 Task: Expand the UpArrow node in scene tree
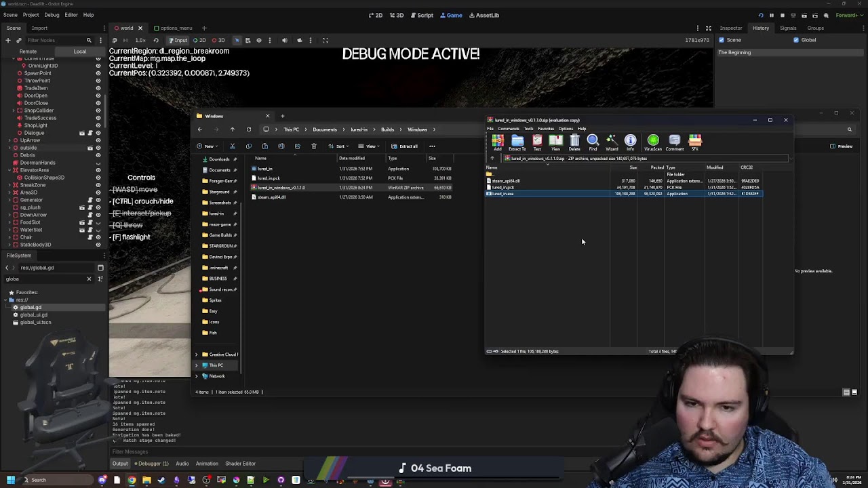(8, 140)
